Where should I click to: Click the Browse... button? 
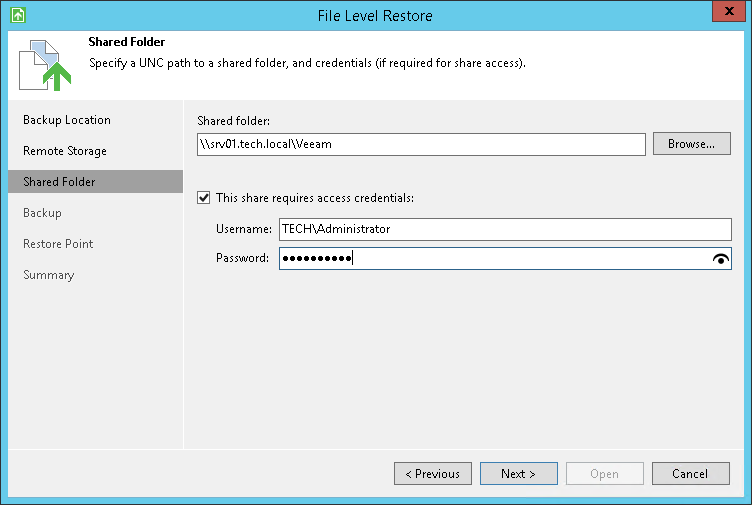point(691,144)
